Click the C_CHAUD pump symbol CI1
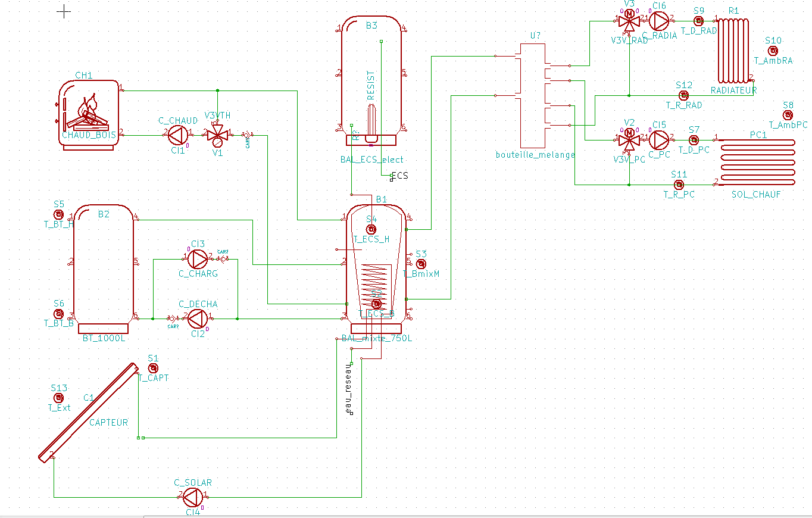812x518 pixels. point(176,135)
